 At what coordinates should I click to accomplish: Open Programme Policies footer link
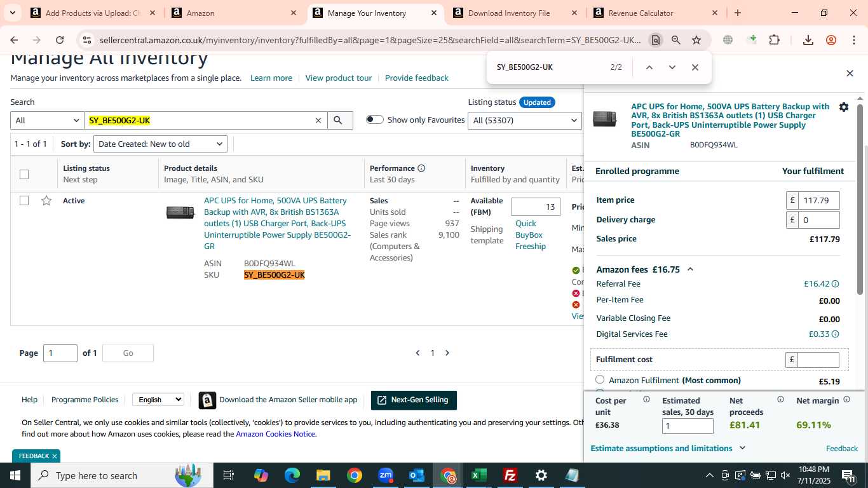85,400
